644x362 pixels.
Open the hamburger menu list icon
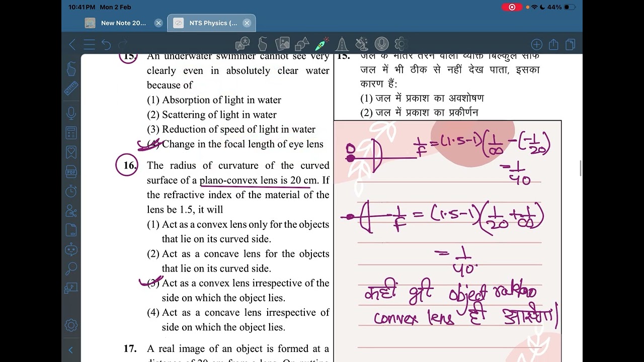(89, 45)
